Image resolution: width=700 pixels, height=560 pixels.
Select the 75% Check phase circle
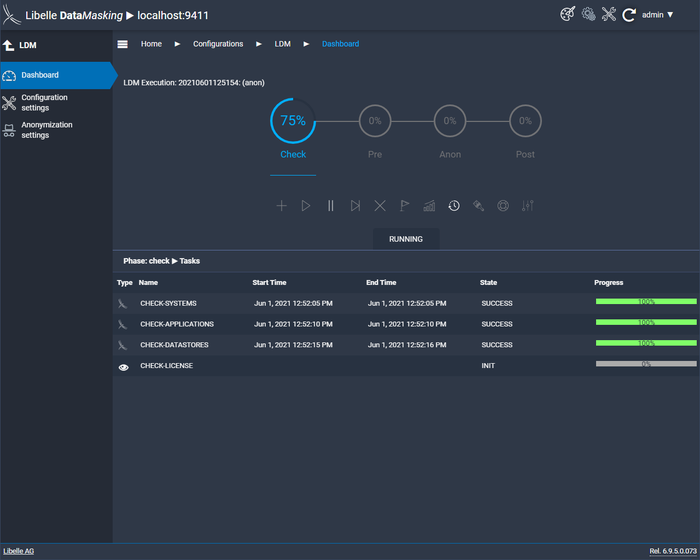[x=293, y=121]
